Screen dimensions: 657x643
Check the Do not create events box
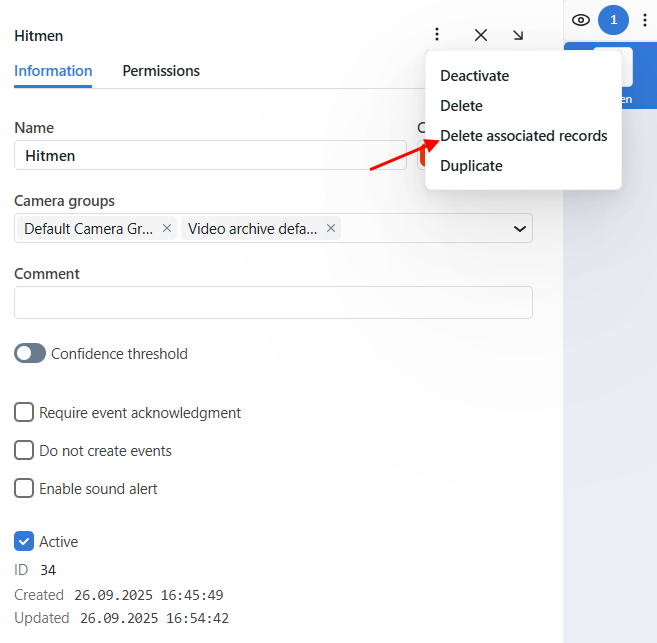(x=24, y=450)
